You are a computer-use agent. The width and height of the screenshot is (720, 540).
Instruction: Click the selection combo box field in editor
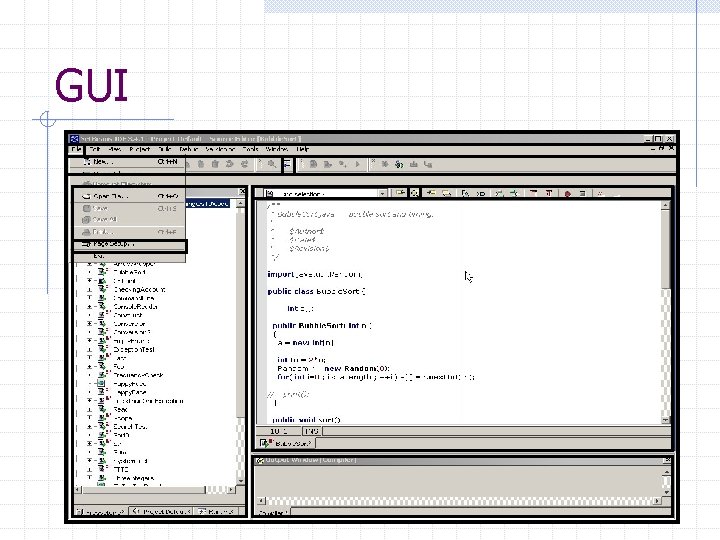(x=327, y=194)
